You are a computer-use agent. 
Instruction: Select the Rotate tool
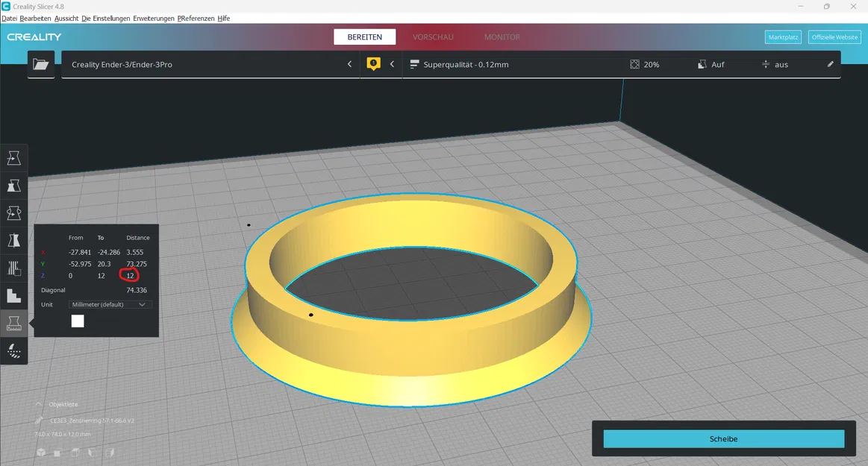click(13, 212)
